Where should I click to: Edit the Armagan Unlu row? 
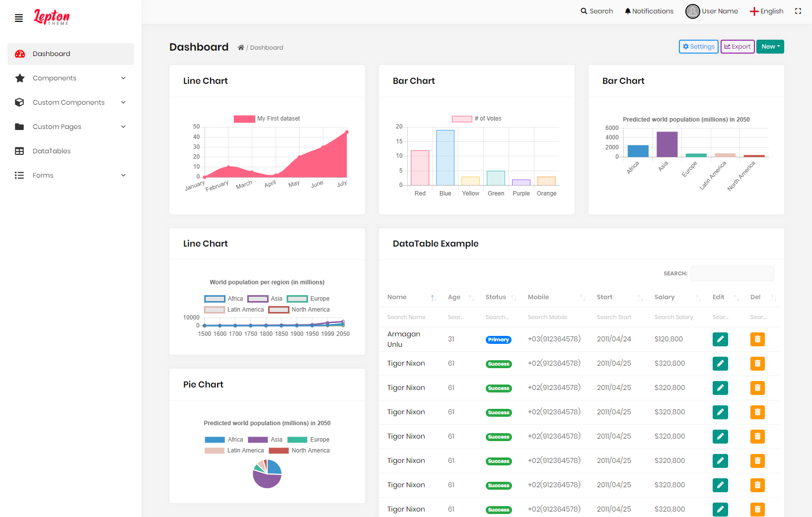720,339
